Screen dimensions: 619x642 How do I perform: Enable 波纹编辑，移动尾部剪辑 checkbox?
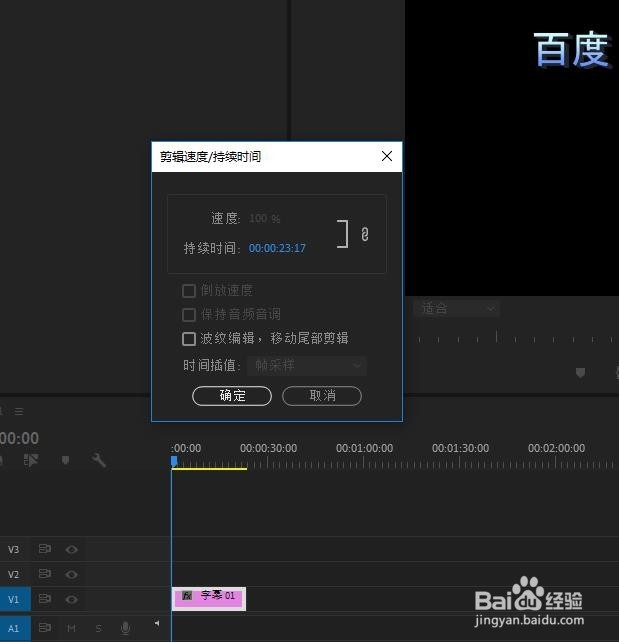point(189,339)
